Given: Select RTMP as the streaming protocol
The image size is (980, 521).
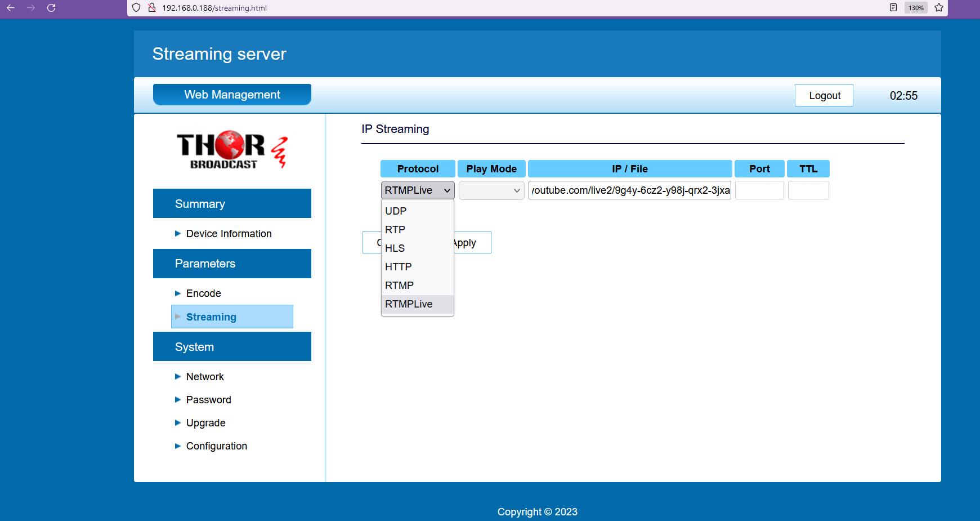Looking at the screenshot, I should coord(399,285).
